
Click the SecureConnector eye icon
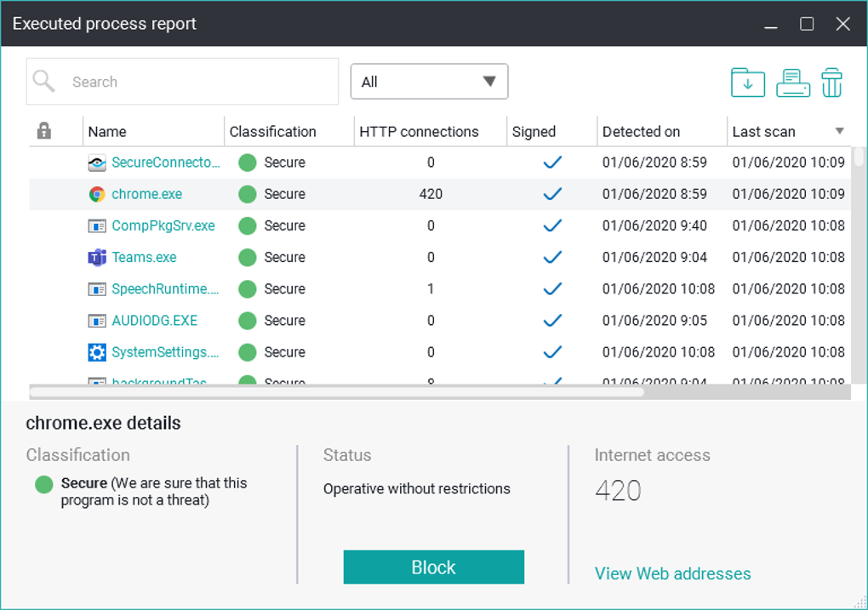[97, 162]
